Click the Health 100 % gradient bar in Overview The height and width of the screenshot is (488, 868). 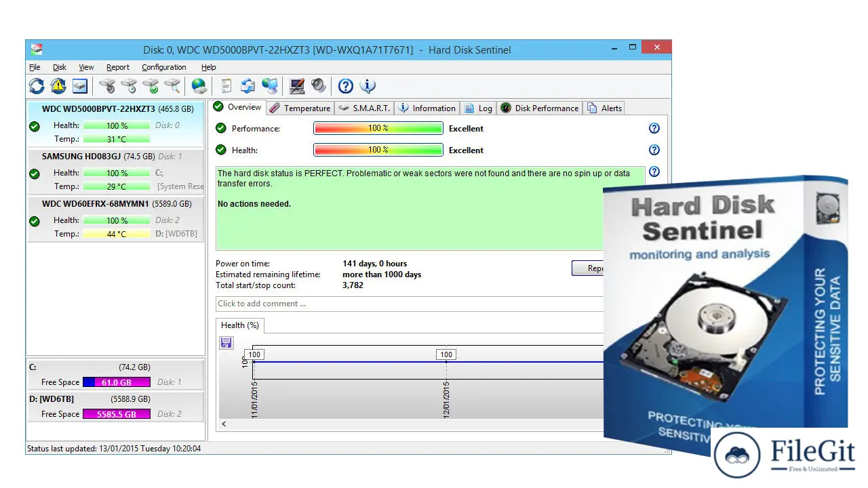378,150
